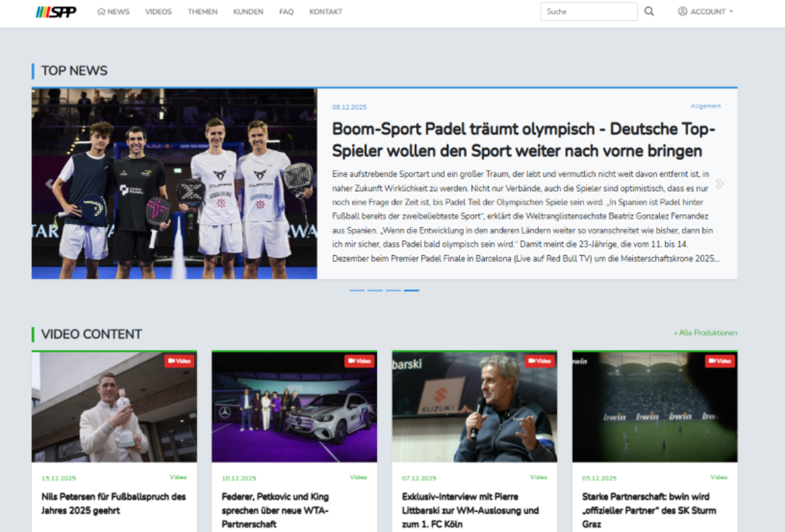Click Video badge on bwin Sturm Graz card
Viewport: 785px width, 532px height.
pos(720,361)
